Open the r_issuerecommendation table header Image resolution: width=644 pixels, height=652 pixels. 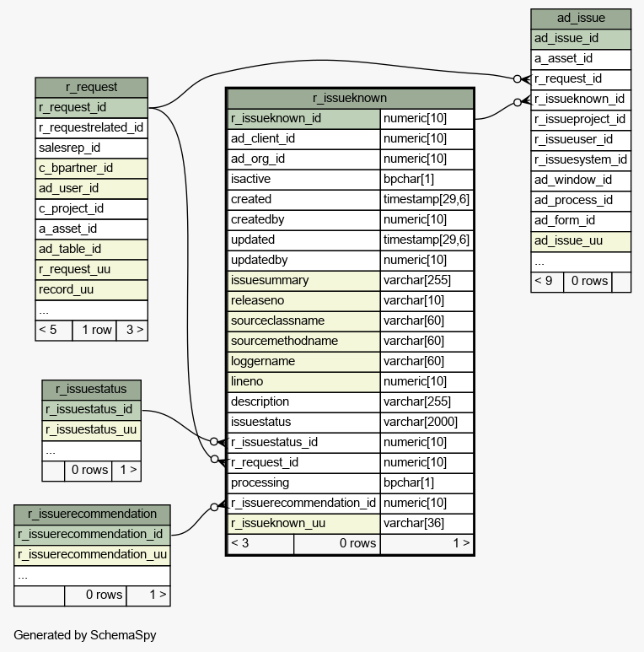pyautogui.click(x=92, y=514)
